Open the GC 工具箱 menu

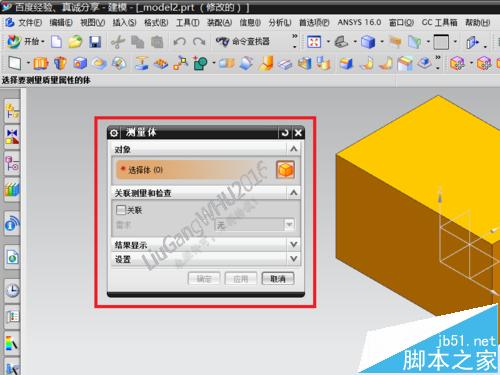tap(439, 23)
